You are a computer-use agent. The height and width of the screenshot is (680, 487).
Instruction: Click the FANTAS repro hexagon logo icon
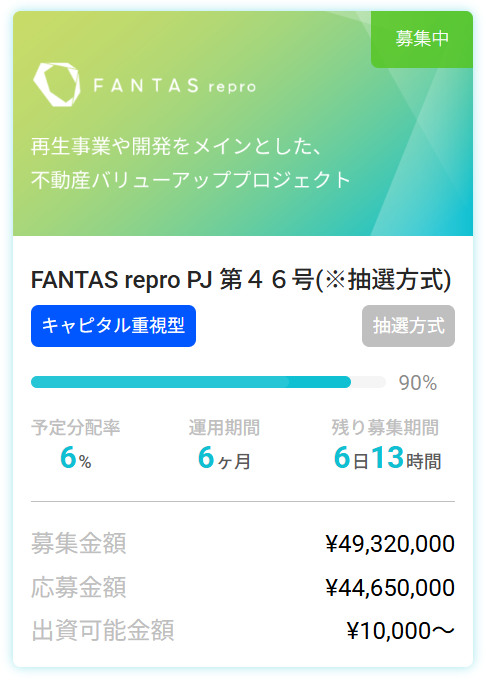coord(57,85)
